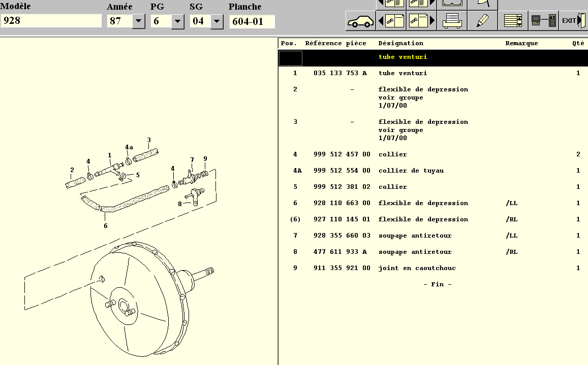Screen dimensions: 588x365
Task: Open the SG dropdown arrow
Action: click(216, 21)
